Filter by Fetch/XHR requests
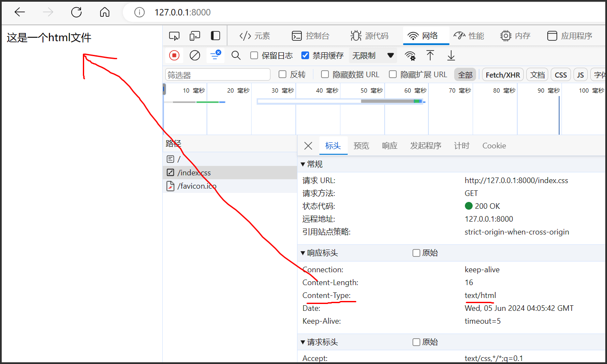 [x=503, y=75]
